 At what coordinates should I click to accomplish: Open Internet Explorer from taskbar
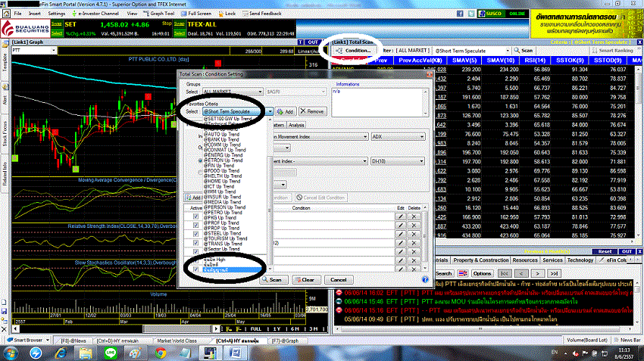[x=61, y=353]
